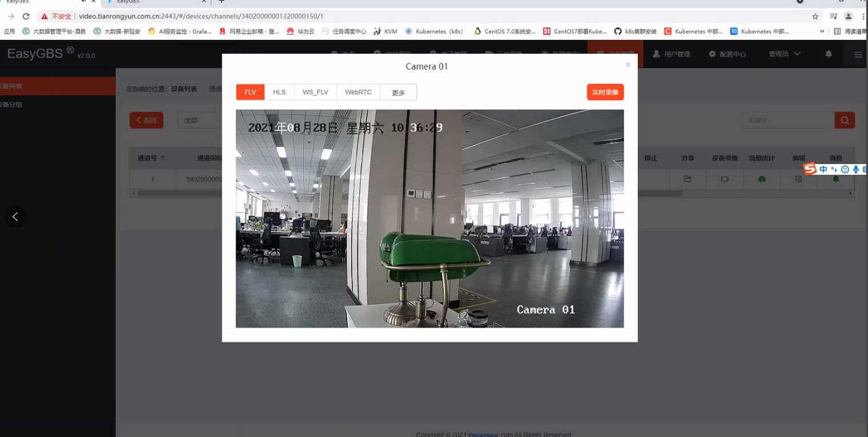Open the browser profile avatar icon

coord(849,17)
